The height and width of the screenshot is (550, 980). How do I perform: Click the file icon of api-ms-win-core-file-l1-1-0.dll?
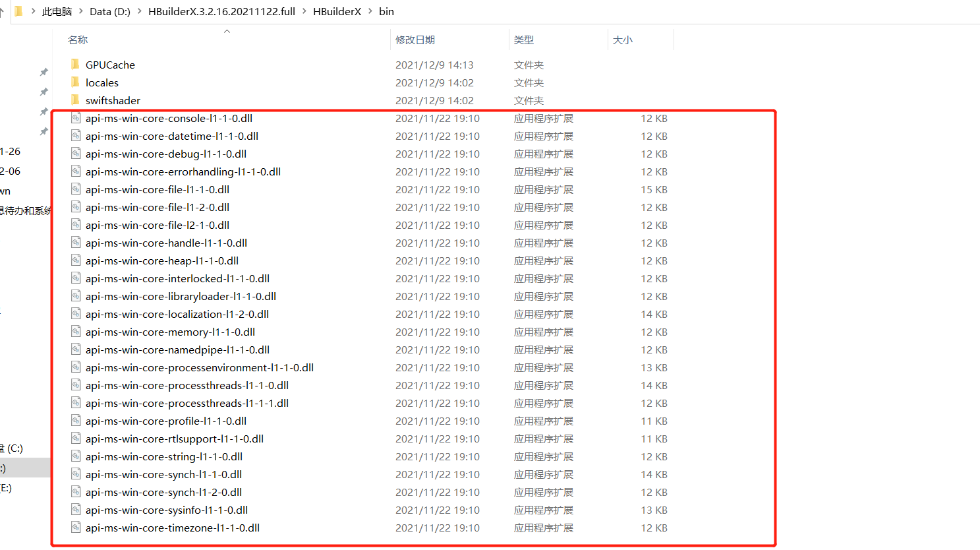76,189
